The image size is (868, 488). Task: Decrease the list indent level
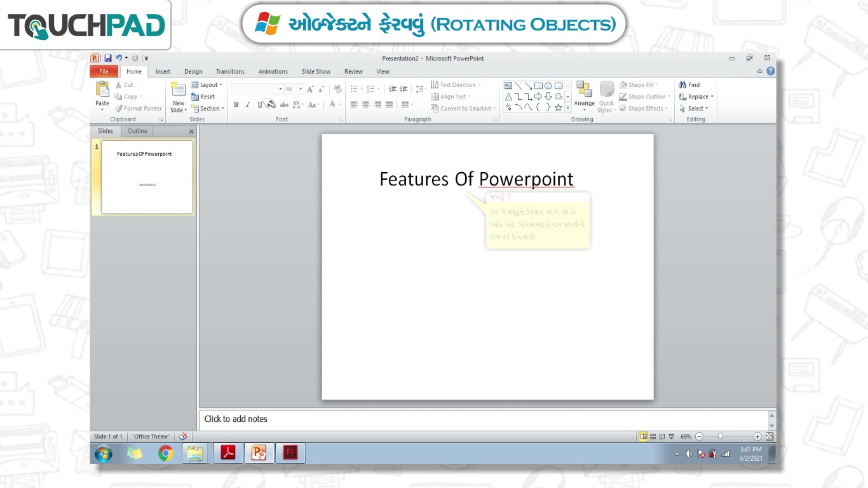coord(392,89)
